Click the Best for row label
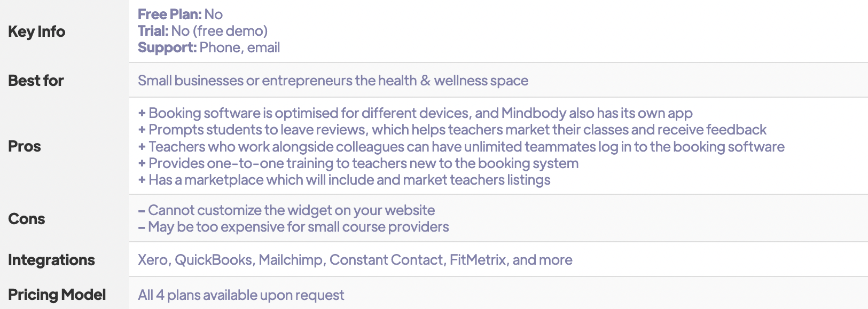The image size is (868, 309). 36,81
